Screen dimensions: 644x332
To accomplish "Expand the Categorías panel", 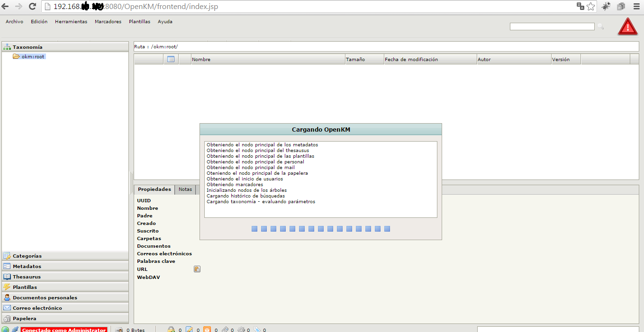I will pyautogui.click(x=27, y=256).
